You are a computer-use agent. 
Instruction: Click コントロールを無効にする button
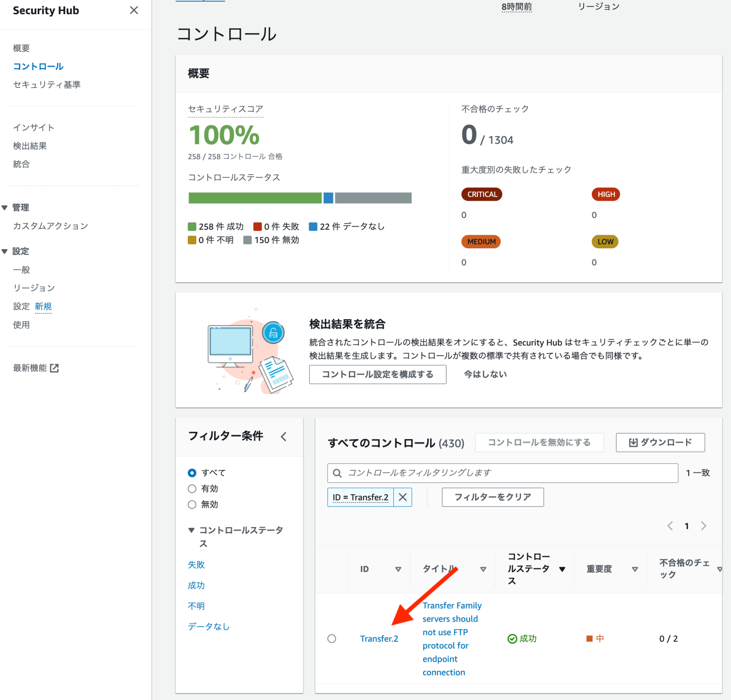coord(539,443)
